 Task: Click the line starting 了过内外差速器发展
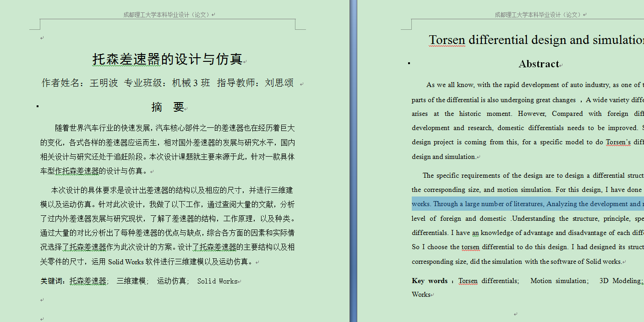point(168,218)
